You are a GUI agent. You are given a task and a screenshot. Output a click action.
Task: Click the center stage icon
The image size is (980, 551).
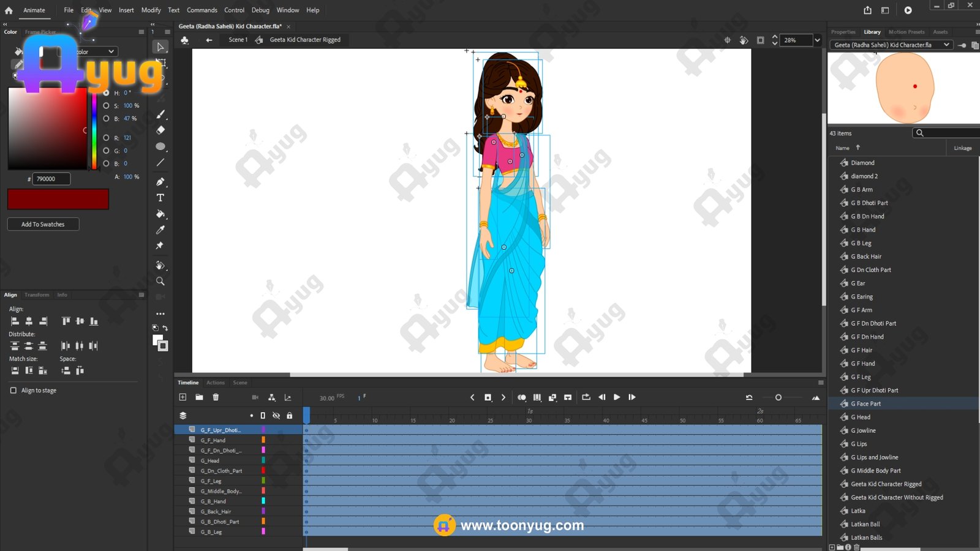[x=728, y=40]
